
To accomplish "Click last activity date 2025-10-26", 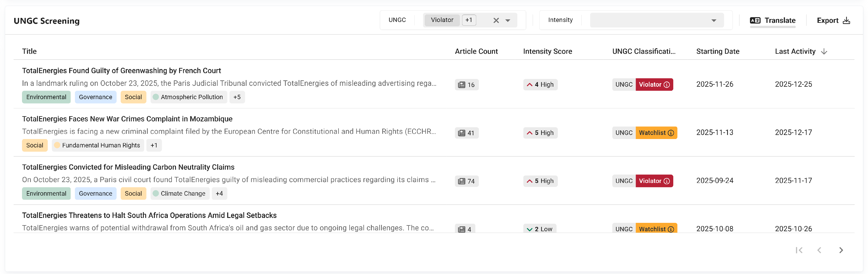I will (793, 229).
